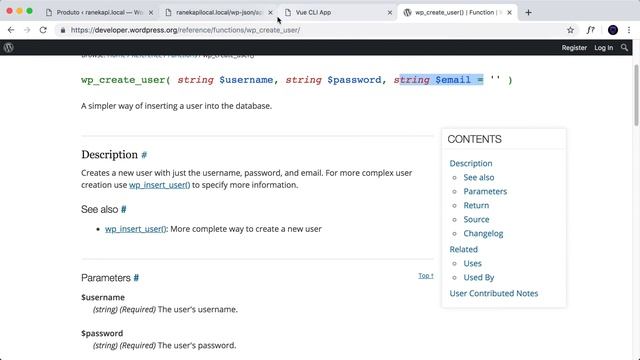The width and height of the screenshot is (640, 360).
Task: Click Log In link
Action: click(603, 48)
